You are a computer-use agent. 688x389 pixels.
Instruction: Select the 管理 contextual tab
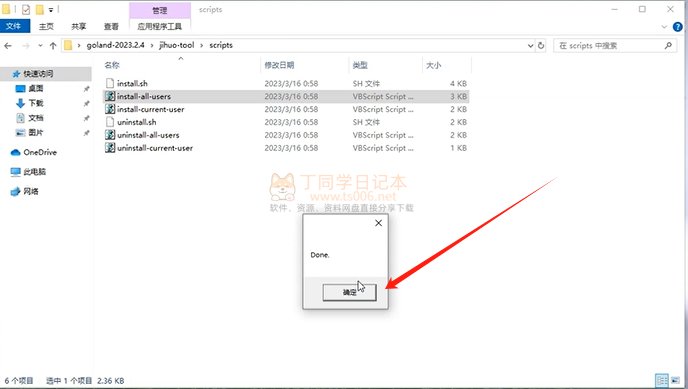pos(160,10)
